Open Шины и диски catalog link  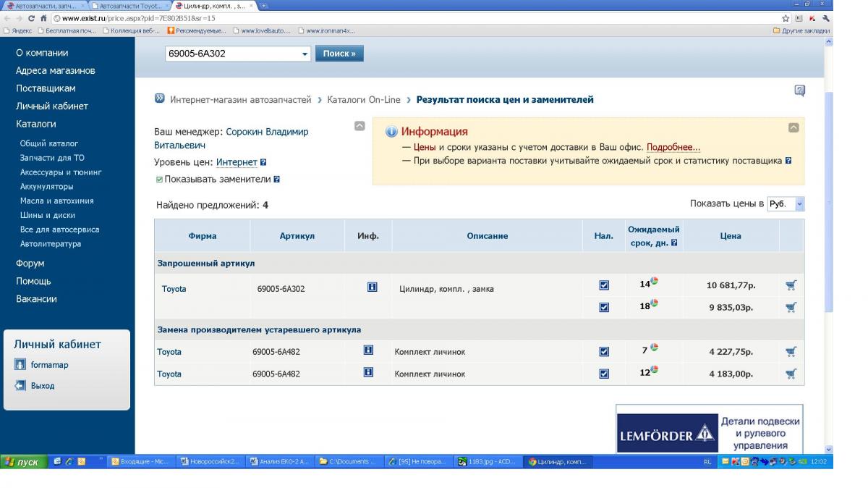(48, 215)
